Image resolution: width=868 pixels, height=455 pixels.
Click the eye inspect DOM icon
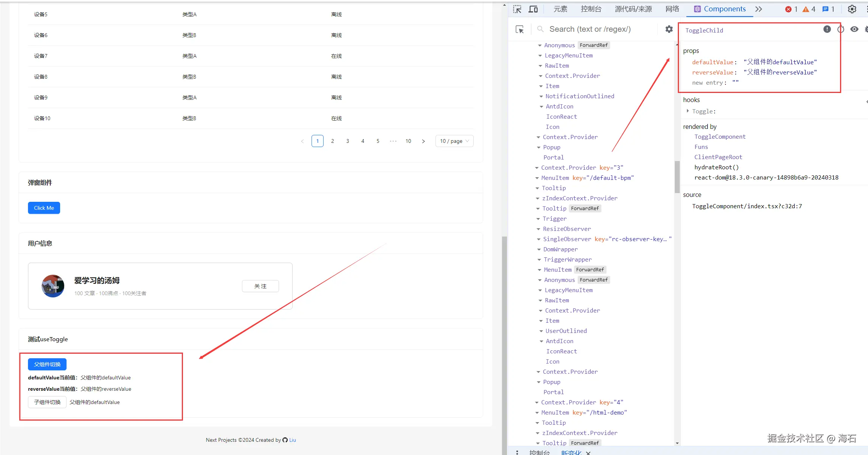tap(854, 29)
